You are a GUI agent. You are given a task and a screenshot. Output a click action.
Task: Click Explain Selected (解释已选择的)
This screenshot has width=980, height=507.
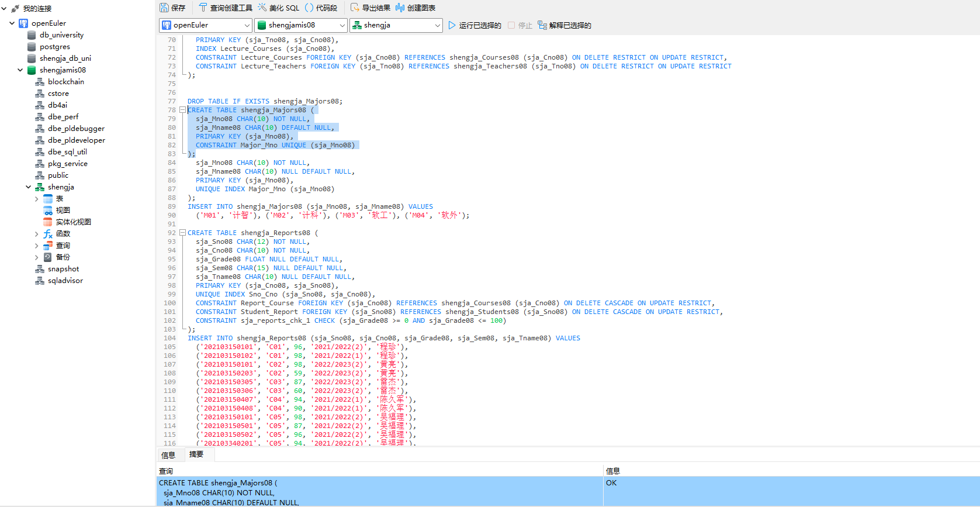(565, 25)
